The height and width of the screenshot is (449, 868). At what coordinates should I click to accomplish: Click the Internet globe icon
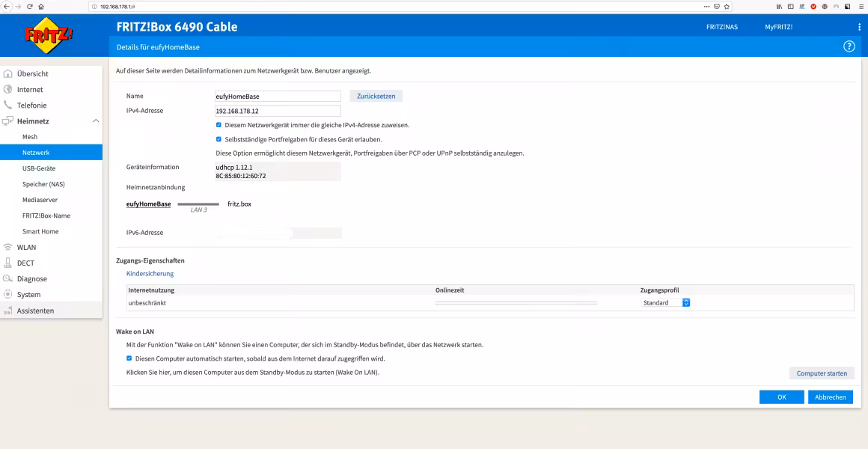[x=7, y=89]
